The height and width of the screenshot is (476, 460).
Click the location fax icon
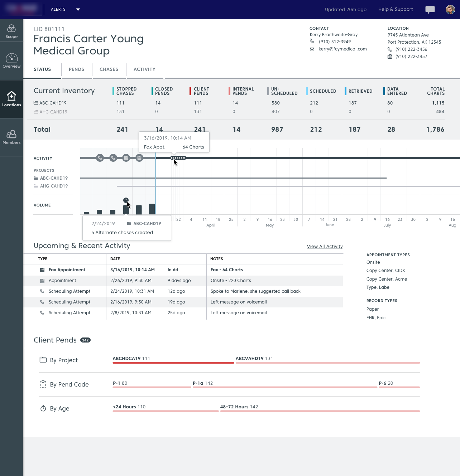(x=390, y=57)
